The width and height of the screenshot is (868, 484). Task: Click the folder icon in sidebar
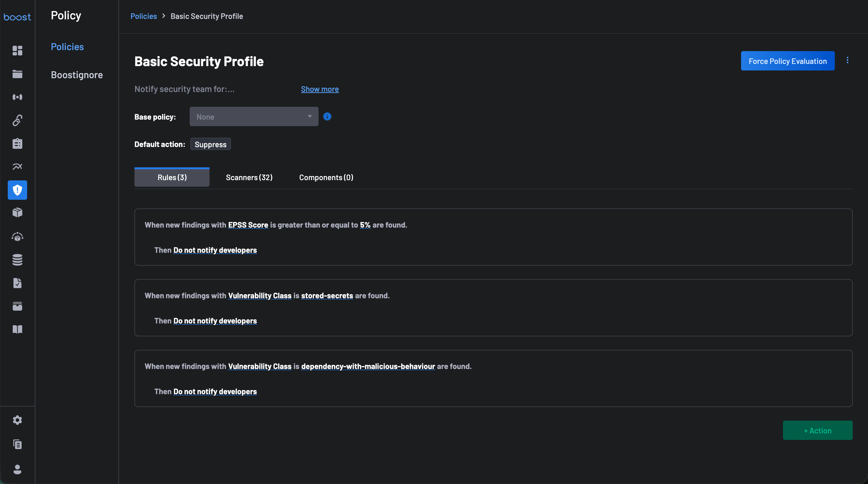coord(17,74)
